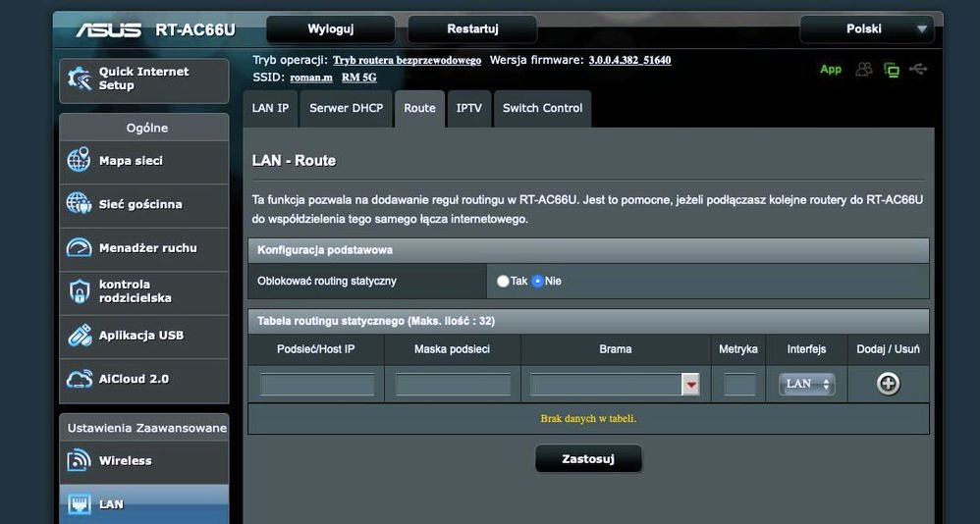Image resolution: width=980 pixels, height=524 pixels.
Task: Click the Wyloguj button
Action: tap(330, 29)
